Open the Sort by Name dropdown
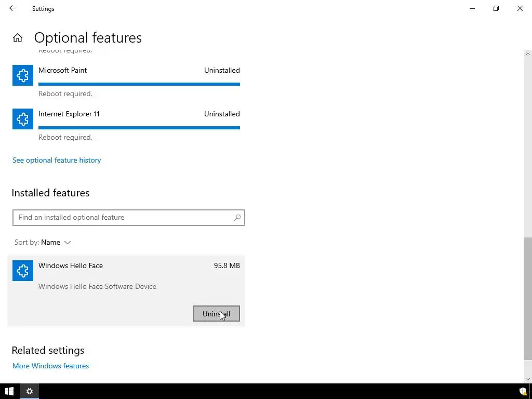The width and height of the screenshot is (532, 399). coord(43,242)
